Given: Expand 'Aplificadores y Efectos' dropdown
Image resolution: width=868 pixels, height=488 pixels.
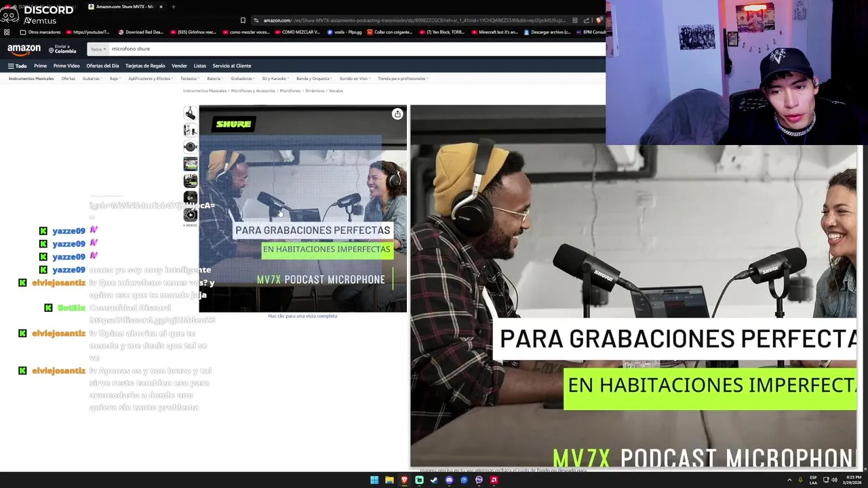Looking at the screenshot, I should [151, 79].
